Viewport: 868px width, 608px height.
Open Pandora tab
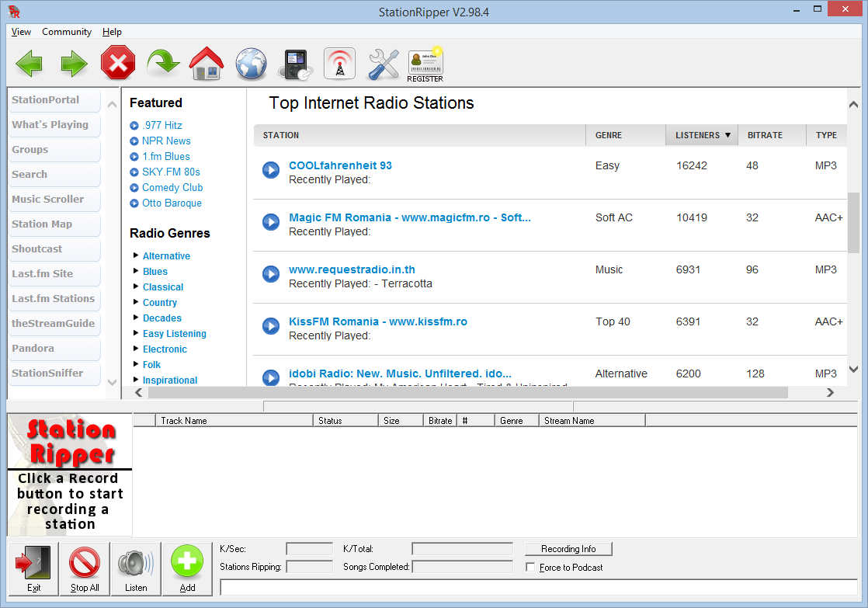point(55,349)
